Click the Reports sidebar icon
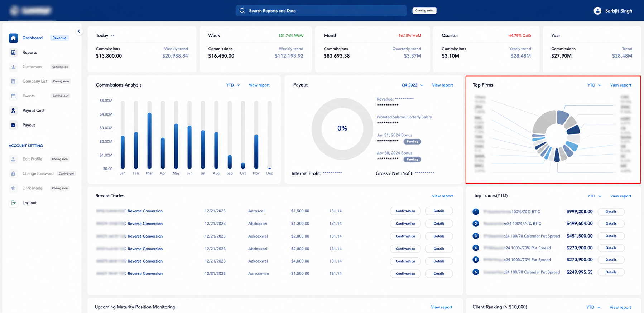This screenshot has height=313, width=644. [x=13, y=53]
